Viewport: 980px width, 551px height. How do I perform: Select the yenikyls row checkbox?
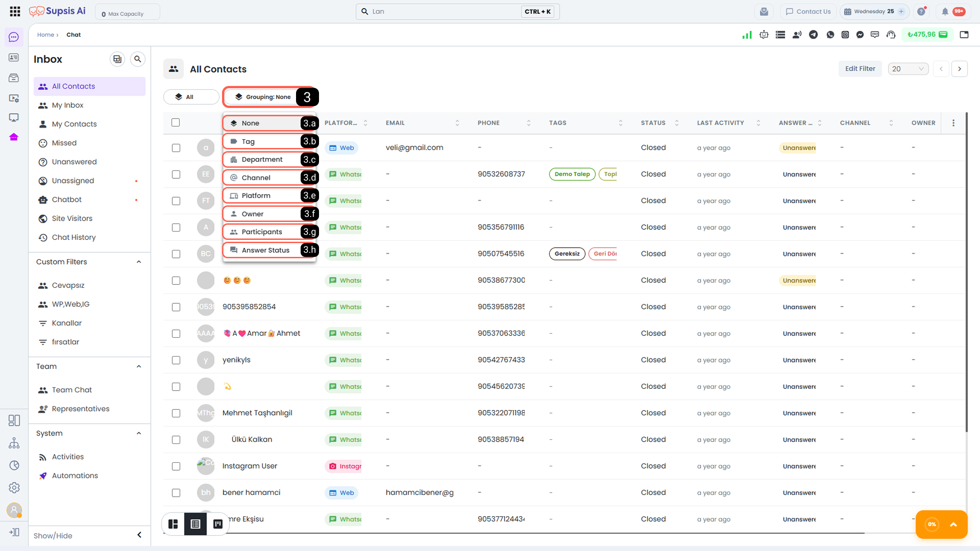click(176, 360)
